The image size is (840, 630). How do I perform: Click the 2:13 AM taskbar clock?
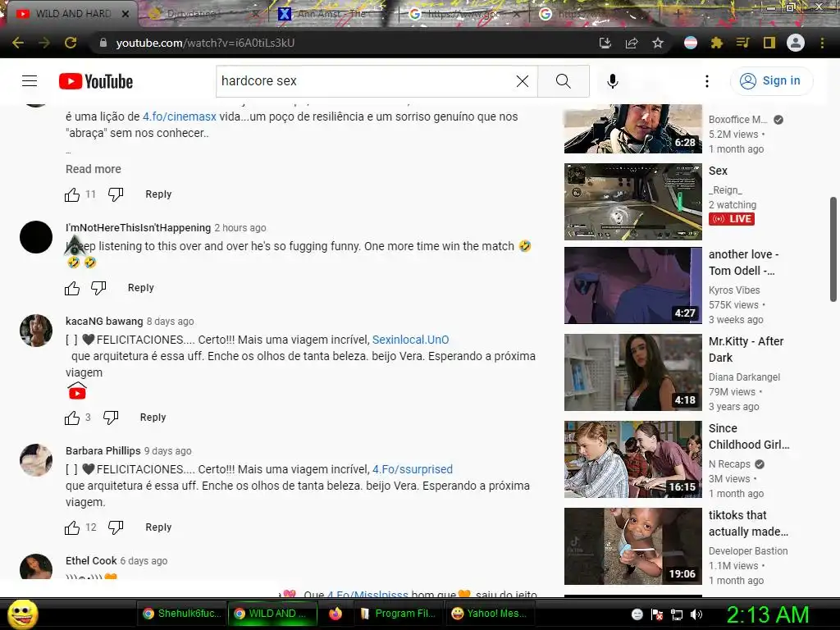point(767,614)
